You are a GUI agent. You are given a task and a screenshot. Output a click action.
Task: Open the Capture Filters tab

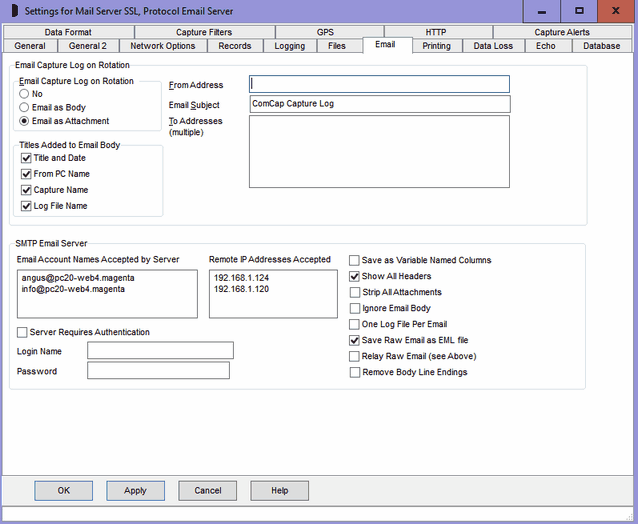[204, 32]
